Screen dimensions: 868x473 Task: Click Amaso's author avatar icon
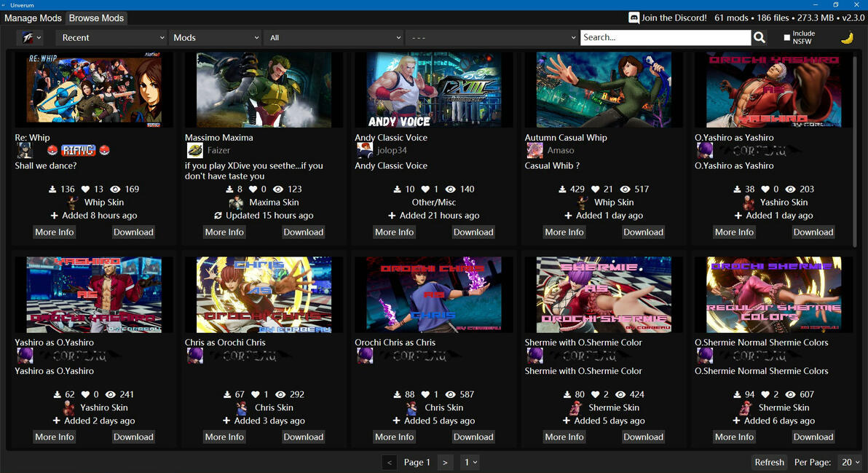[534, 150]
